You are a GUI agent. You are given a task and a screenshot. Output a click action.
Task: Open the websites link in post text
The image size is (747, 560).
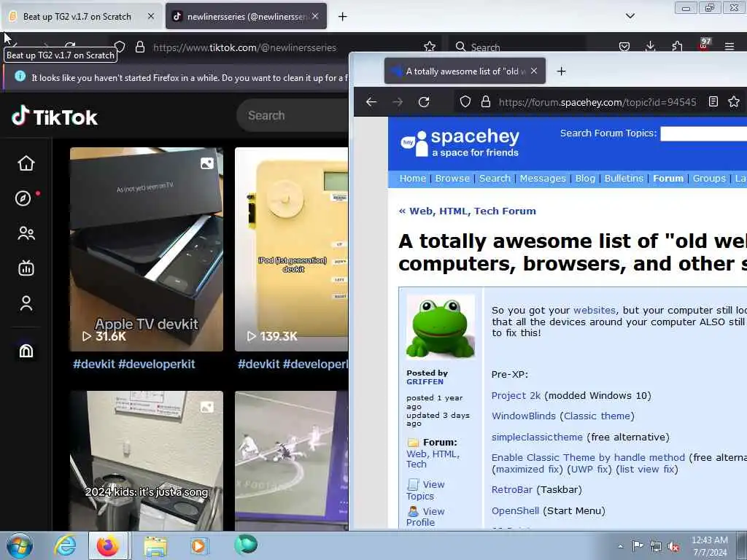tap(594, 310)
